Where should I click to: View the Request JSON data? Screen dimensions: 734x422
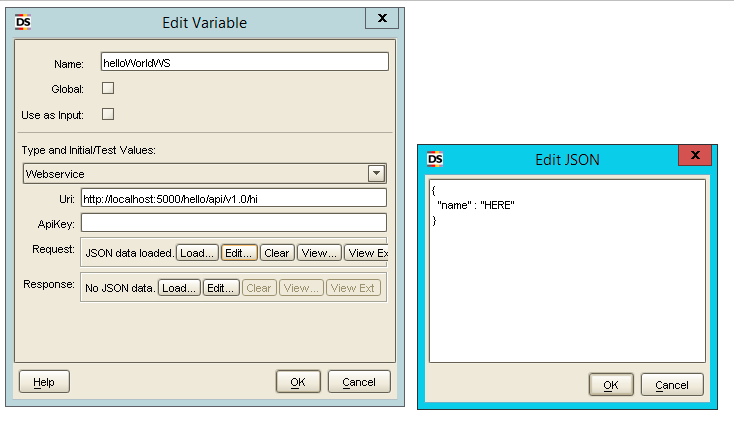(319, 253)
